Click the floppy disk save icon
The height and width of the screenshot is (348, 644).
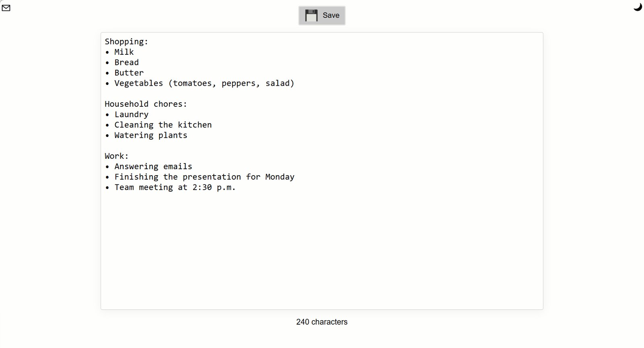(311, 16)
